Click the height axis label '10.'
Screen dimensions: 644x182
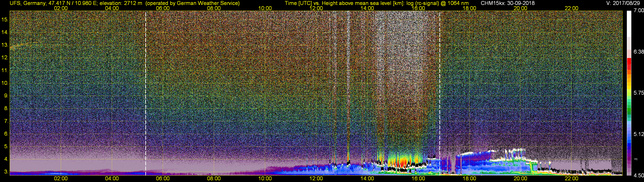tap(5, 83)
